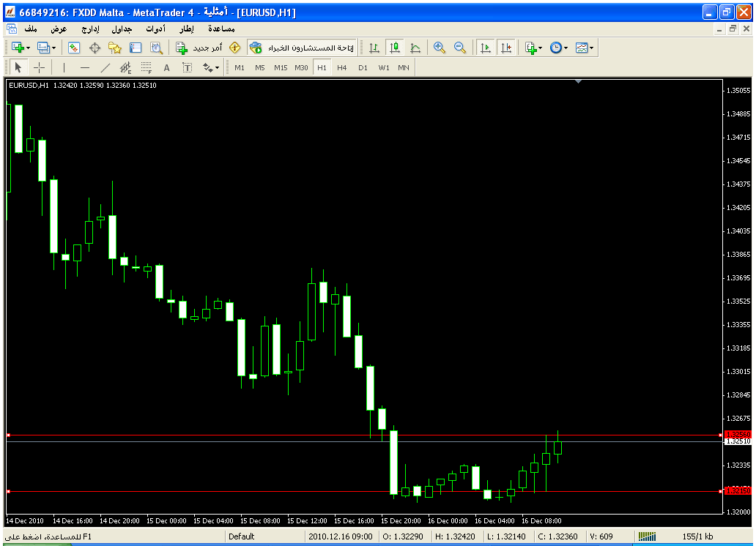
Task: Open the ملف (File) menu
Action: pos(31,29)
